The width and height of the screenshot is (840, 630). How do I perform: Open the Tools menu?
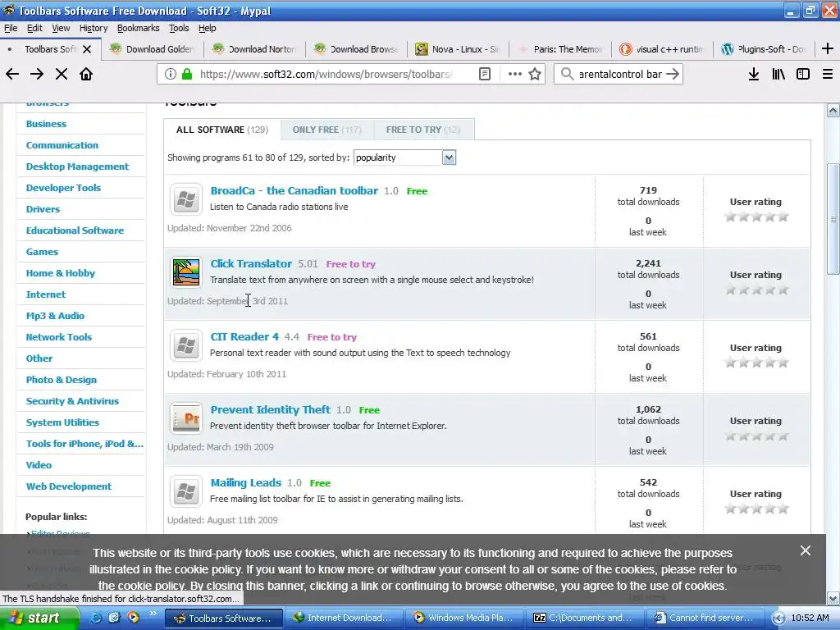coord(179,28)
